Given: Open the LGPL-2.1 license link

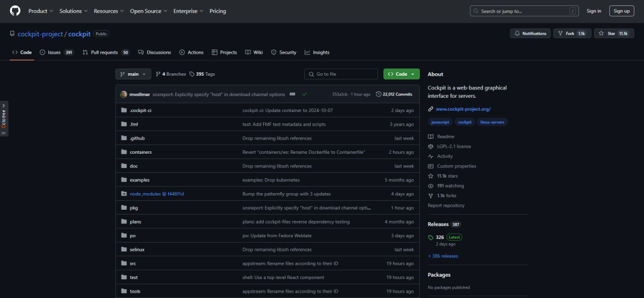Looking at the screenshot, I should coord(450,146).
